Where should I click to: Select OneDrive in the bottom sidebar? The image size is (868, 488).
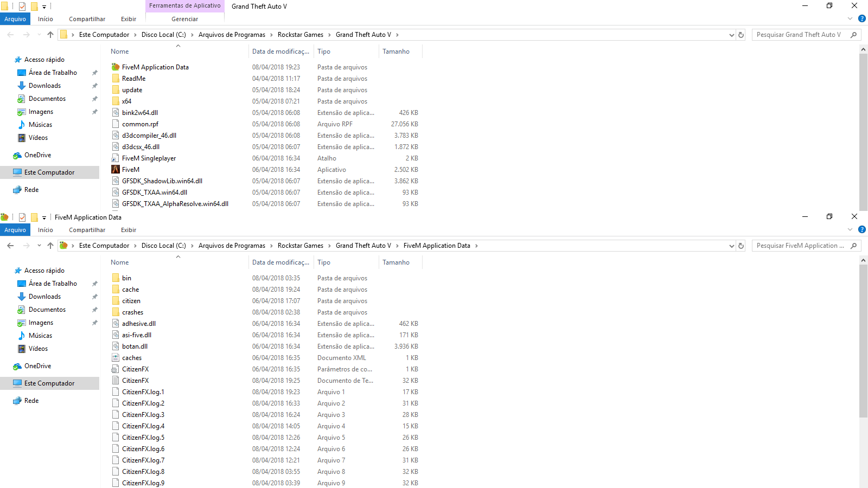pyautogui.click(x=37, y=366)
